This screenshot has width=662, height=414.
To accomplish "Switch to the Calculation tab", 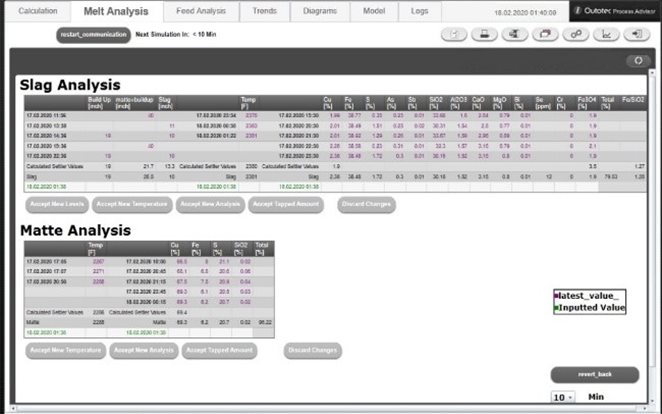I will point(38,11).
